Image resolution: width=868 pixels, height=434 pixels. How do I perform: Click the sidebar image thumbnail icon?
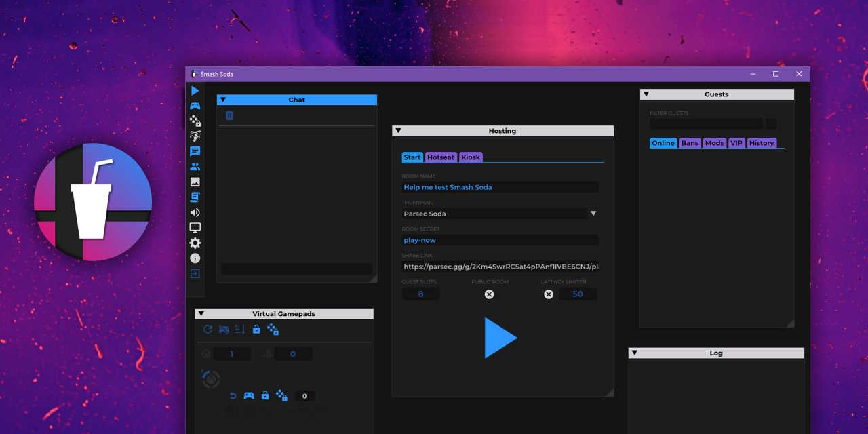195,182
